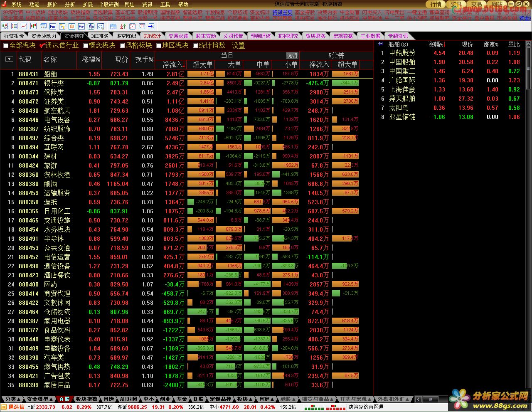Viewport: 532px width, 412px height.
Task: Expand the 开基与宏观 bottom tab menu
Action: [355, 399]
